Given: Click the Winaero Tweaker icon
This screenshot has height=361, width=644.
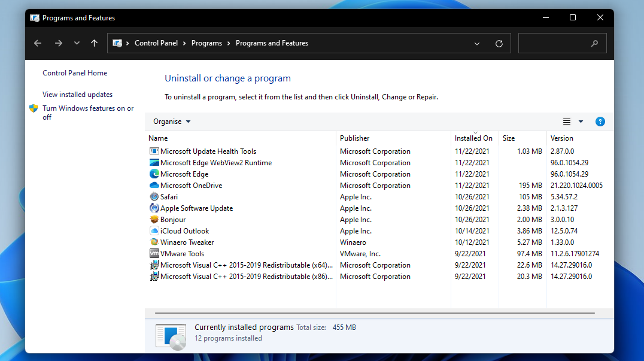Looking at the screenshot, I should (154, 242).
